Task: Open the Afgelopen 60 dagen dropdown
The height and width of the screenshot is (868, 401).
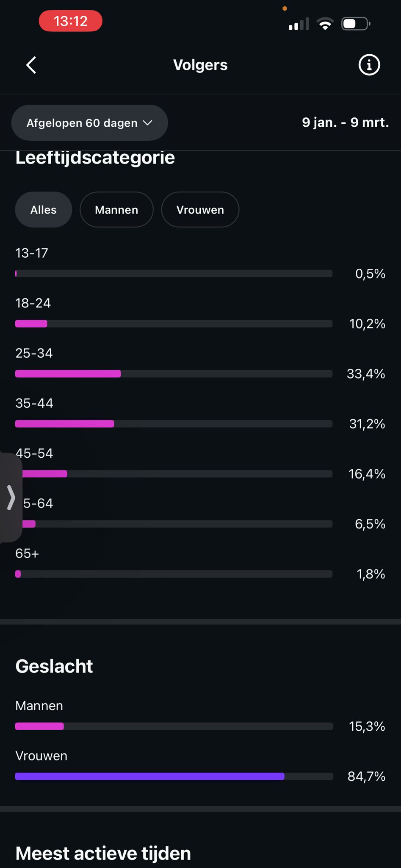Action: [x=89, y=123]
